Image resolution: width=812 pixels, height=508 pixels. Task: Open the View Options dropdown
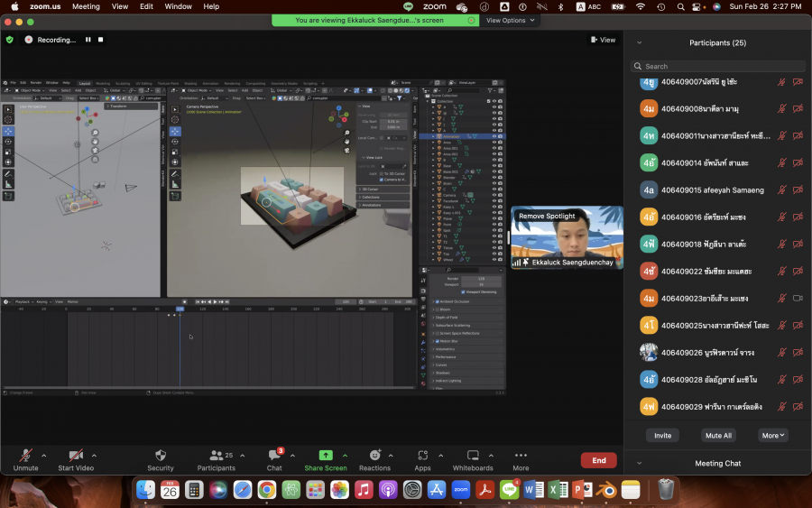click(510, 20)
